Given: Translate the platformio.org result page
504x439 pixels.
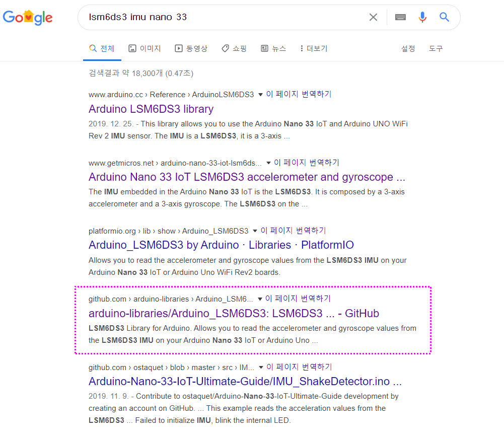Looking at the screenshot, I should coord(293,231).
